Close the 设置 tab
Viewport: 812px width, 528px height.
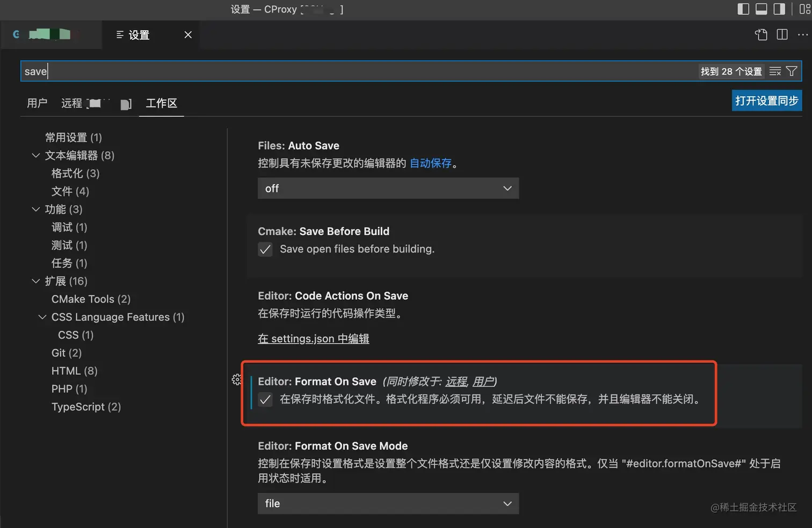point(188,35)
